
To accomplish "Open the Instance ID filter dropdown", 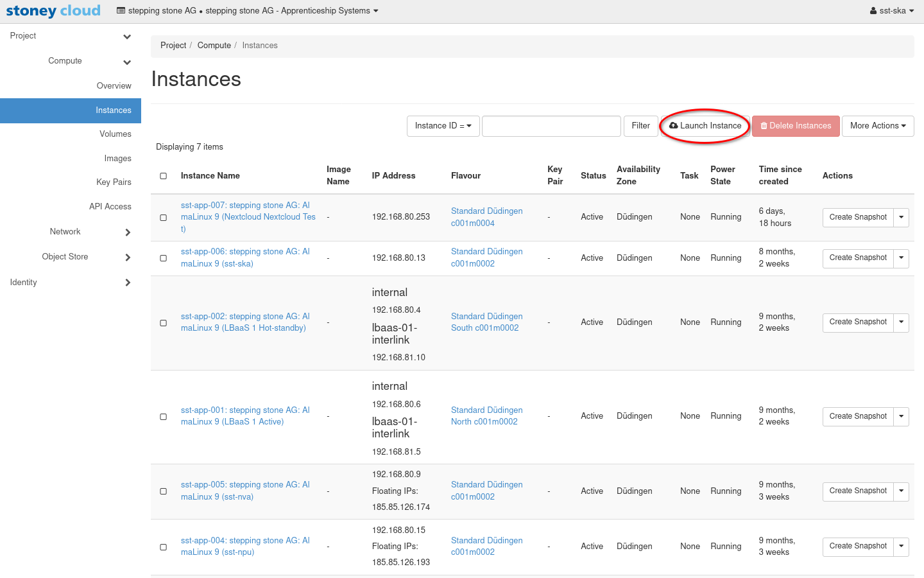I will (443, 126).
